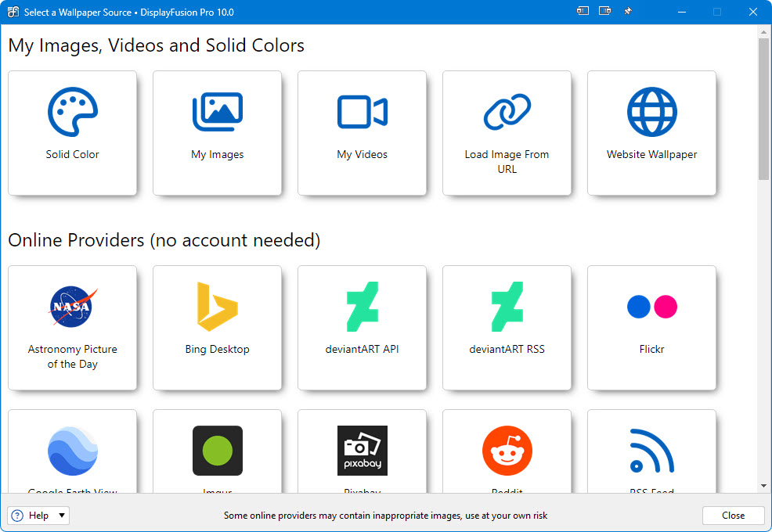Open the My Images source
The image size is (772, 532).
217,132
